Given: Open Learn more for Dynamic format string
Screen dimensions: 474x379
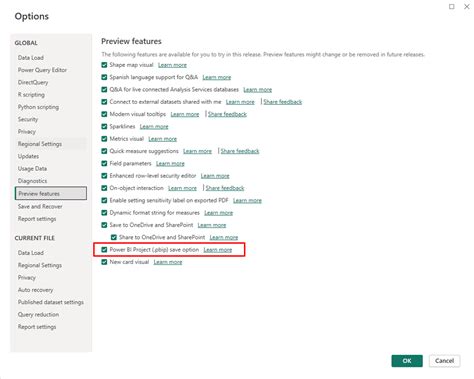Looking at the screenshot, I should point(219,213).
